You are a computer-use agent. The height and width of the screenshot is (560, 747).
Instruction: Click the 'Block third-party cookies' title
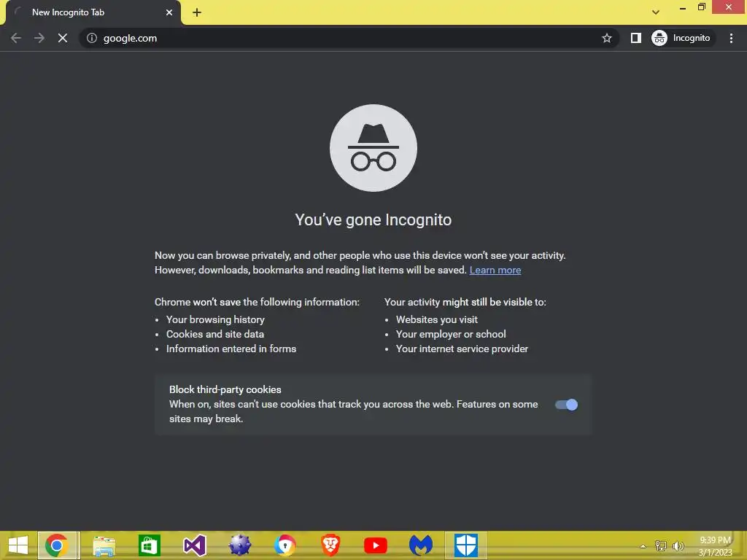tap(225, 389)
